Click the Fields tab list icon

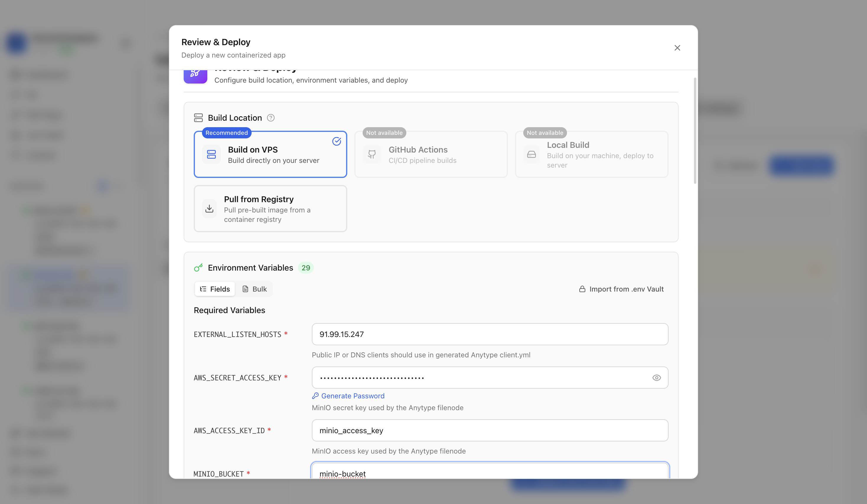point(203,289)
